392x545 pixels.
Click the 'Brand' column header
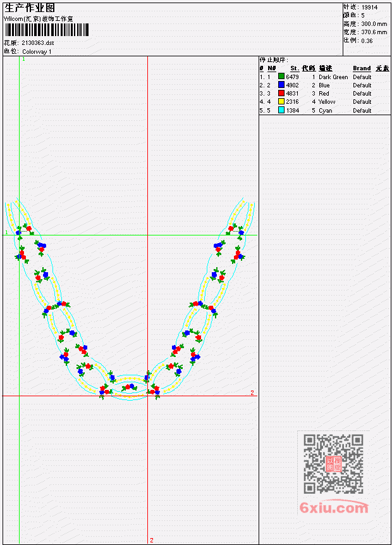click(x=362, y=68)
